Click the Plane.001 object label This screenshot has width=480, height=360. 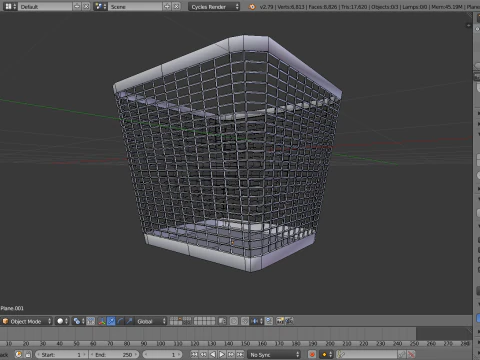[x=12, y=308]
